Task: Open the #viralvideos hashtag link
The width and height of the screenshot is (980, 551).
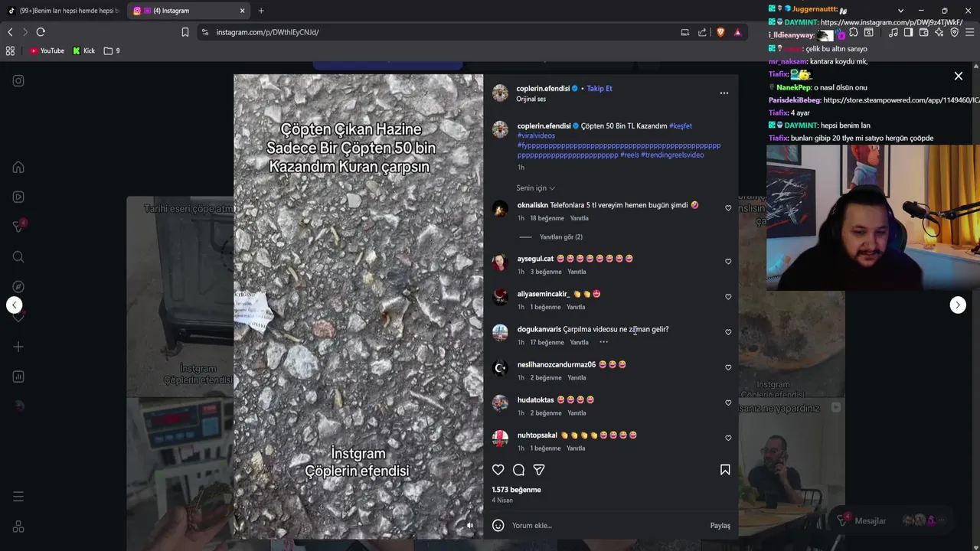Action: click(x=536, y=136)
